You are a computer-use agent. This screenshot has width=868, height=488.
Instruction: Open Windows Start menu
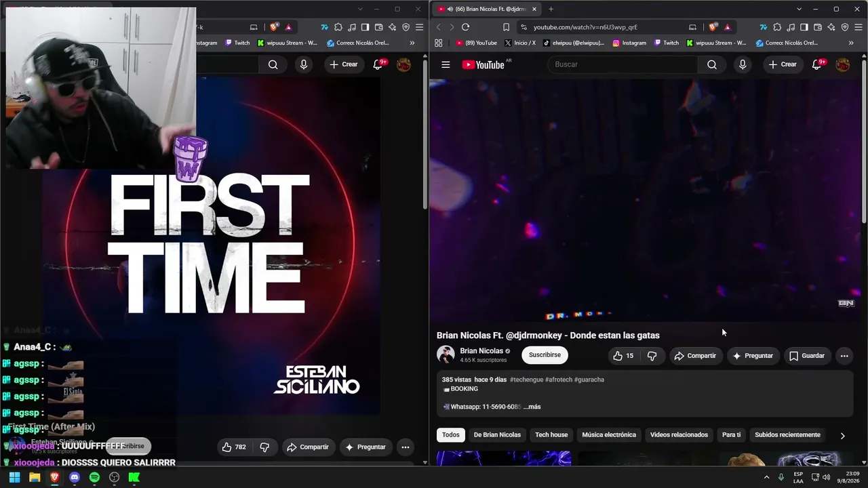coord(14,477)
